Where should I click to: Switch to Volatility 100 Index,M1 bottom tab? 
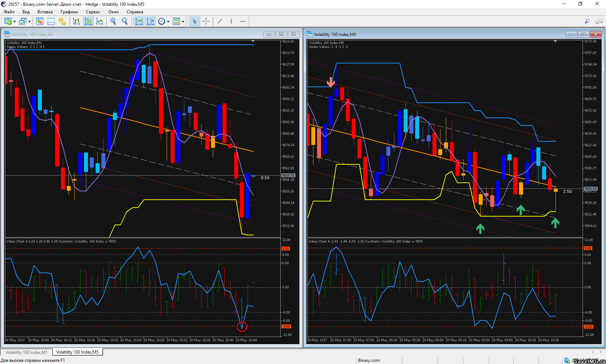tap(26, 352)
